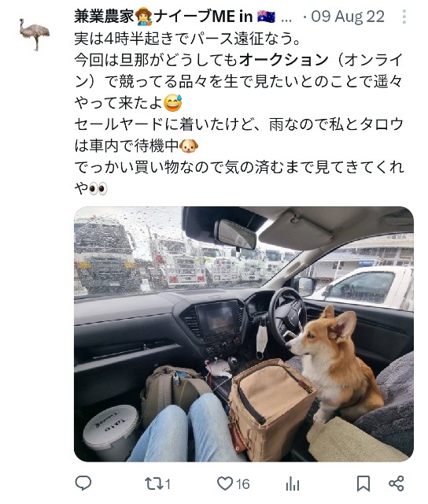
Task: Share the tweet via share icon
Action: pyautogui.click(x=397, y=484)
